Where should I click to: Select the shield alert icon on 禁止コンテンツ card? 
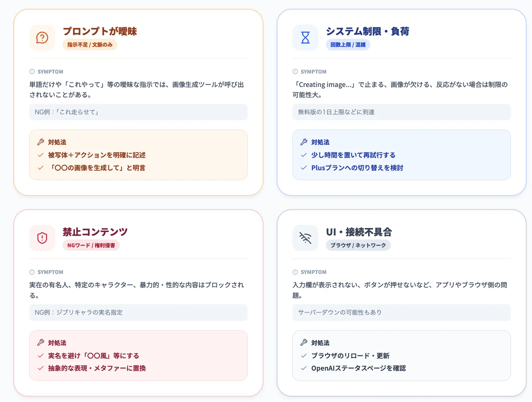[42, 238]
